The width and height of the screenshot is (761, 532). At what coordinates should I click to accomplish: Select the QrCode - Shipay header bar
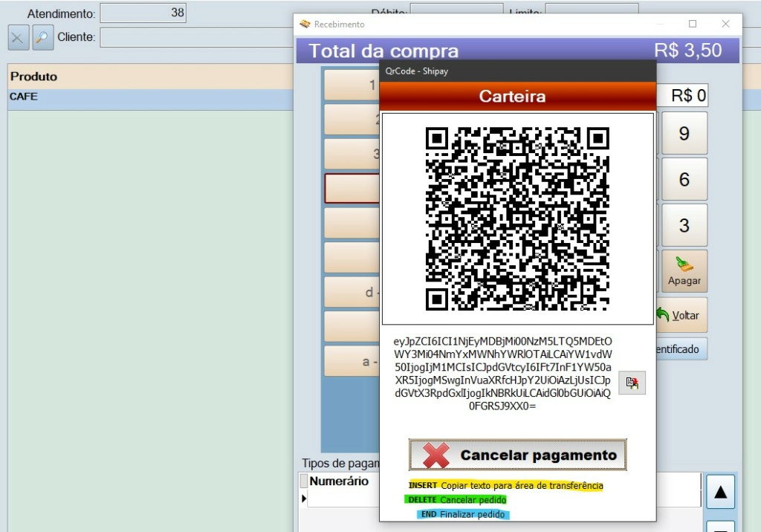coord(518,71)
